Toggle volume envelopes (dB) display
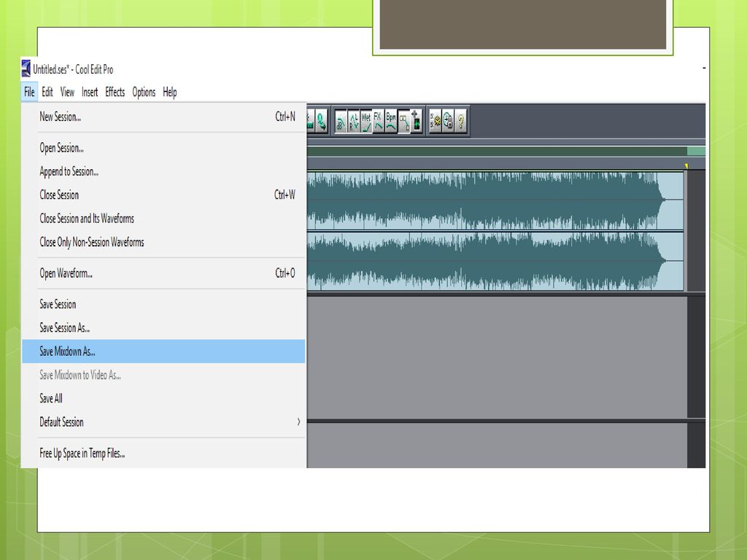Image resolution: width=747 pixels, height=560 pixels. pos(341,121)
